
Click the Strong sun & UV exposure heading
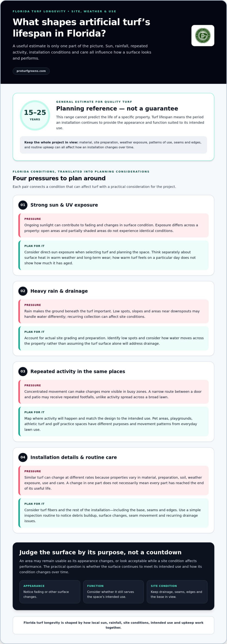click(x=64, y=205)
